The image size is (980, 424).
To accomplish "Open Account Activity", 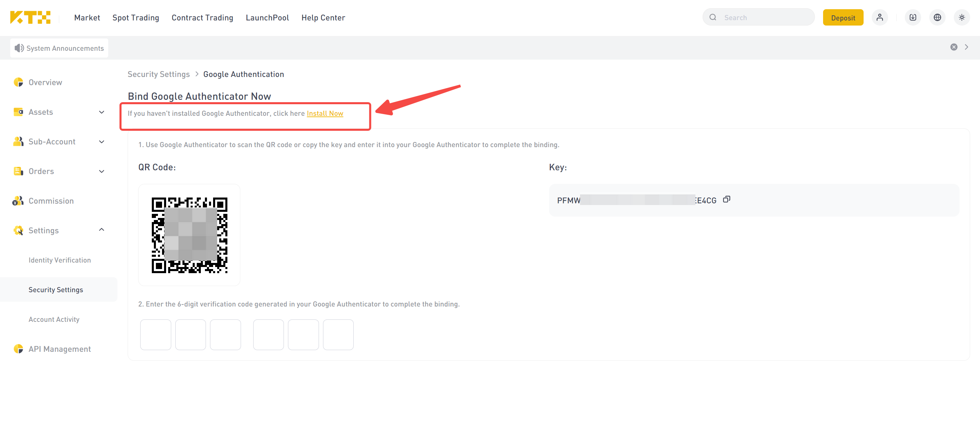I will tap(54, 319).
